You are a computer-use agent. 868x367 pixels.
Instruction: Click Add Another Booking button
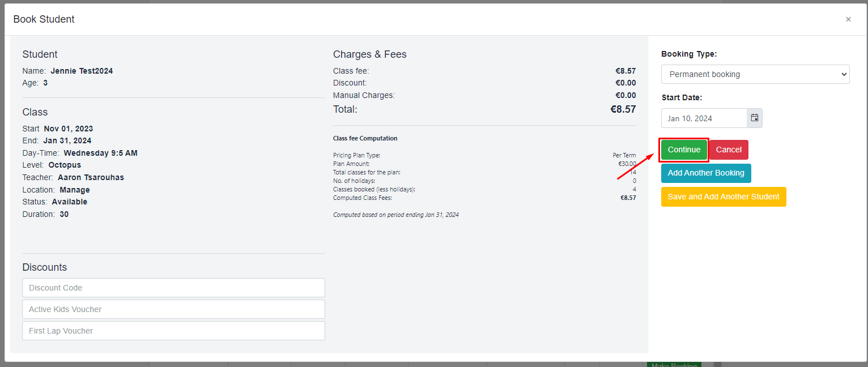[x=706, y=173]
